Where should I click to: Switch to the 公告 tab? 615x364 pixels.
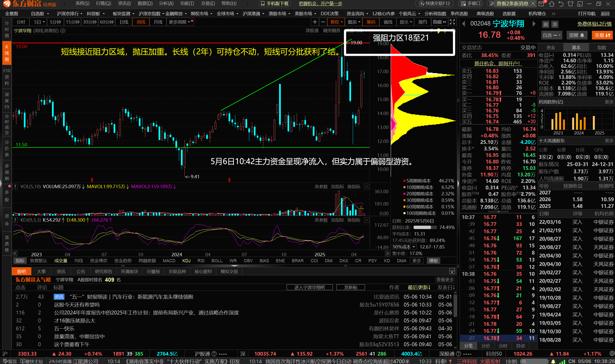[80, 272]
